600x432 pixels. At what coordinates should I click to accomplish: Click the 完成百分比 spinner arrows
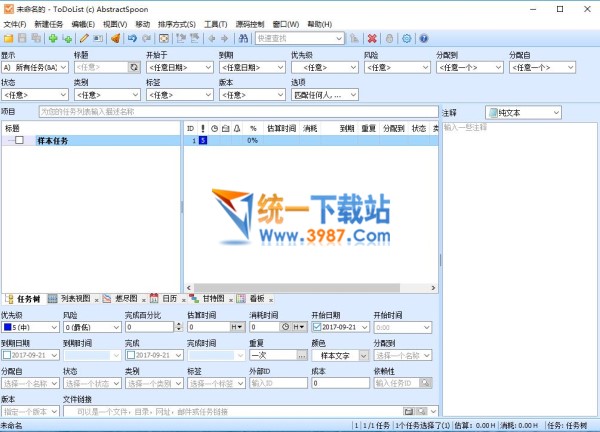pos(178,327)
